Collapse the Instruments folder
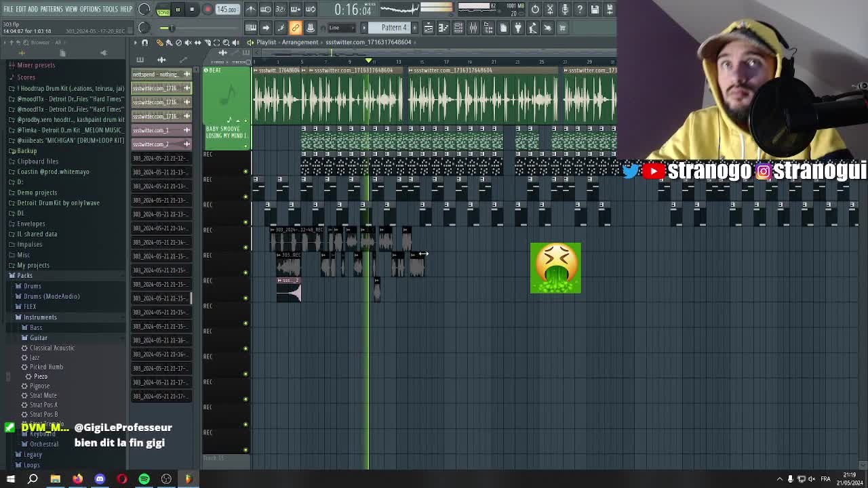The width and height of the screenshot is (868, 488). click(x=40, y=317)
